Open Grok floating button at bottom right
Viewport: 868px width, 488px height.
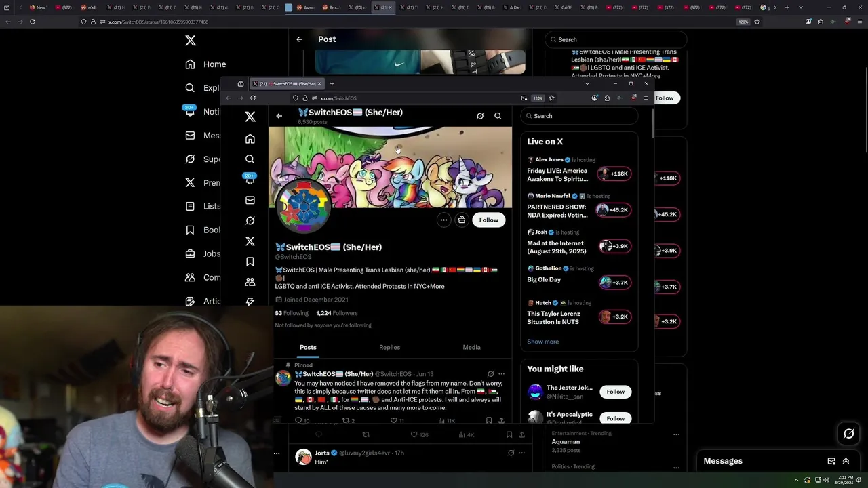pos(849,434)
